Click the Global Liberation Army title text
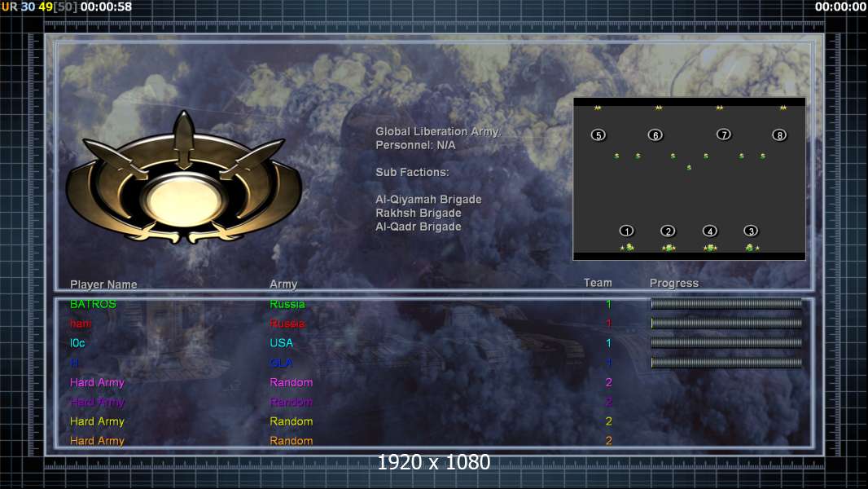Image resolution: width=868 pixels, height=489 pixels. 438,132
